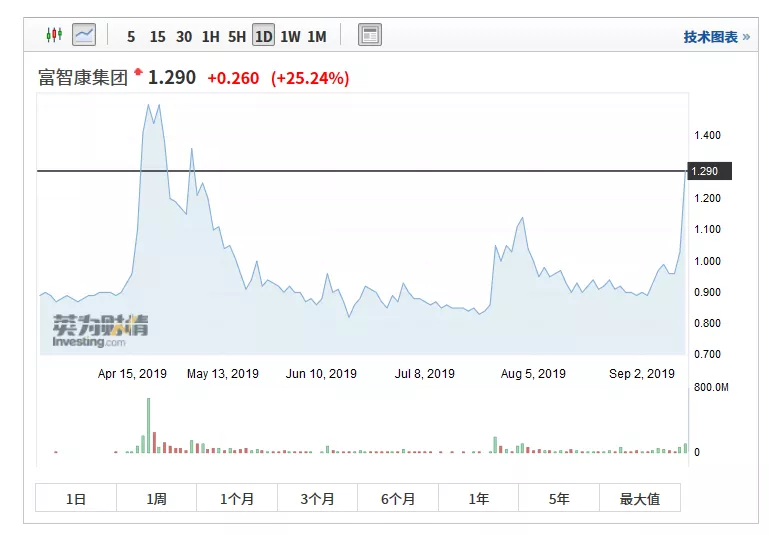Select the 1M monthly interval
Screen dimensions: 769x535
(317, 37)
